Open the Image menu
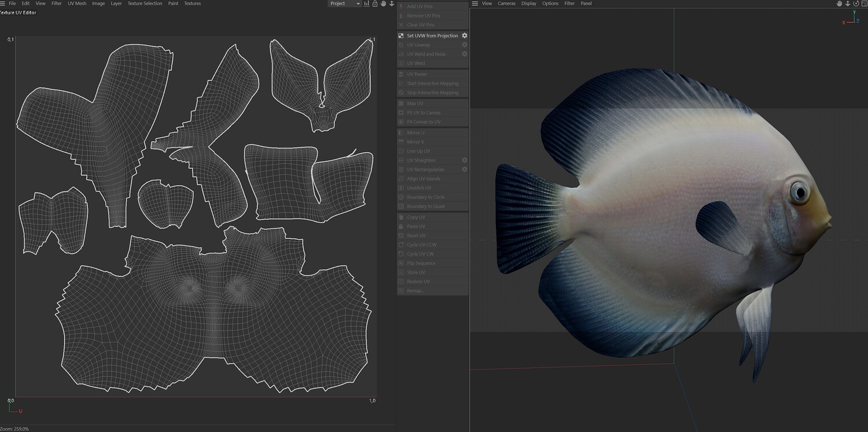Screen dimensions: 868x432 [98, 3]
